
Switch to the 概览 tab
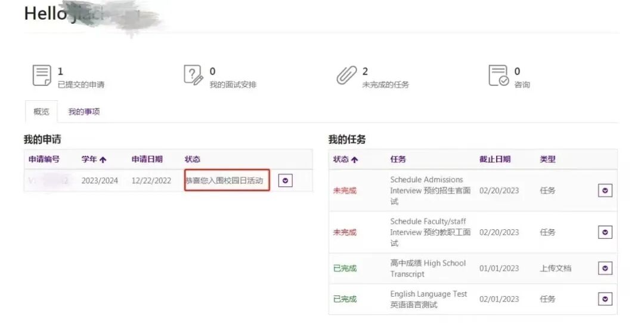pyautogui.click(x=41, y=112)
